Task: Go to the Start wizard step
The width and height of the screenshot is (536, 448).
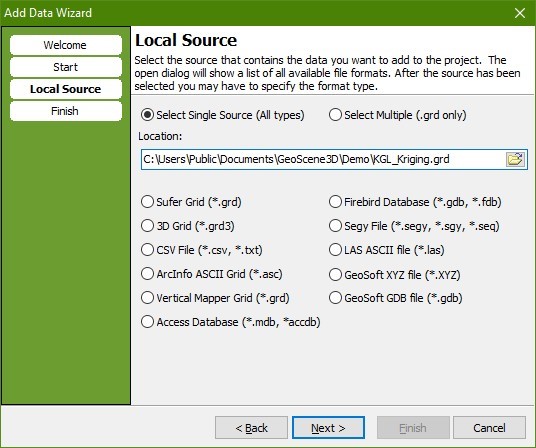Action: click(66, 67)
